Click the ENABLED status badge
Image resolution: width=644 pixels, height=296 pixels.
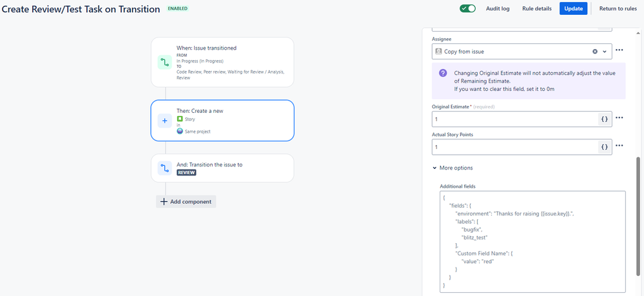tap(178, 8)
